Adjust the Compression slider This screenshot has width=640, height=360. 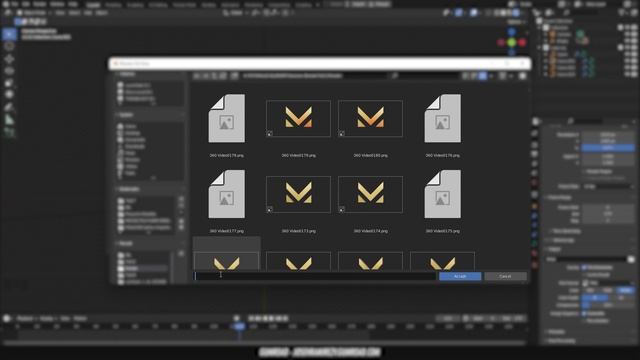pyautogui.click(x=608, y=305)
